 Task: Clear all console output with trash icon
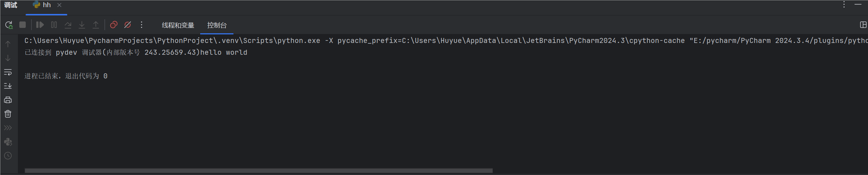click(8, 114)
